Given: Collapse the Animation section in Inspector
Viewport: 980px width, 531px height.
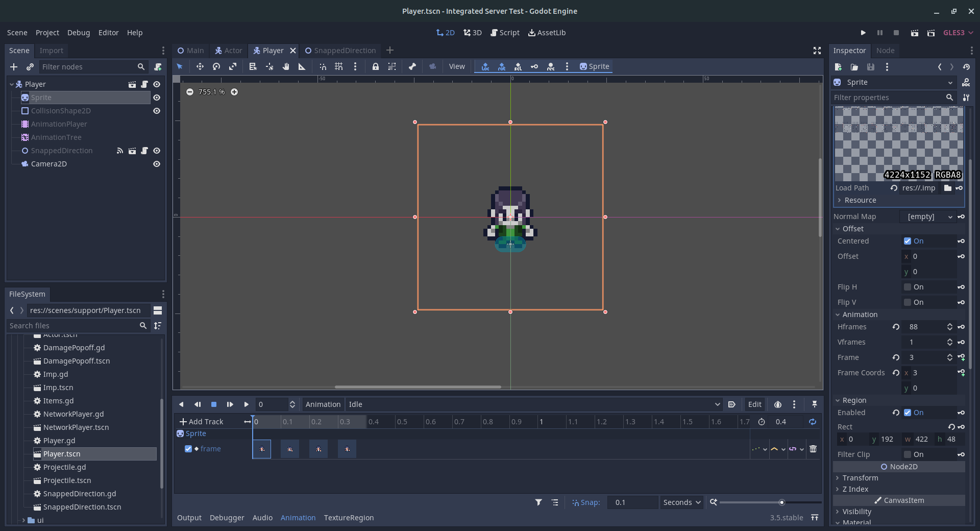Looking at the screenshot, I should pos(856,315).
